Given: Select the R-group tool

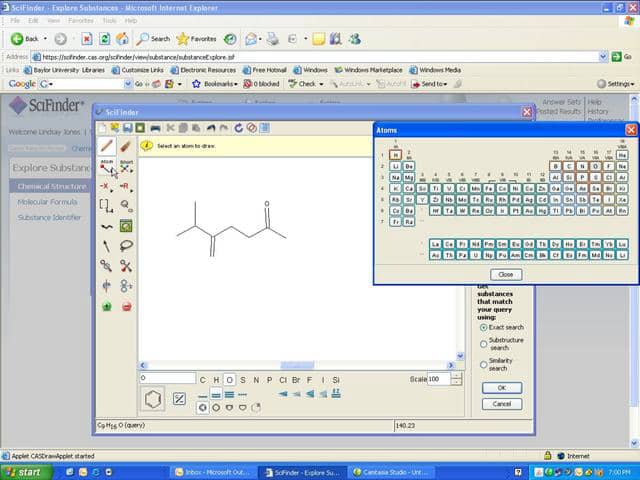Looking at the screenshot, I should 125,187.
